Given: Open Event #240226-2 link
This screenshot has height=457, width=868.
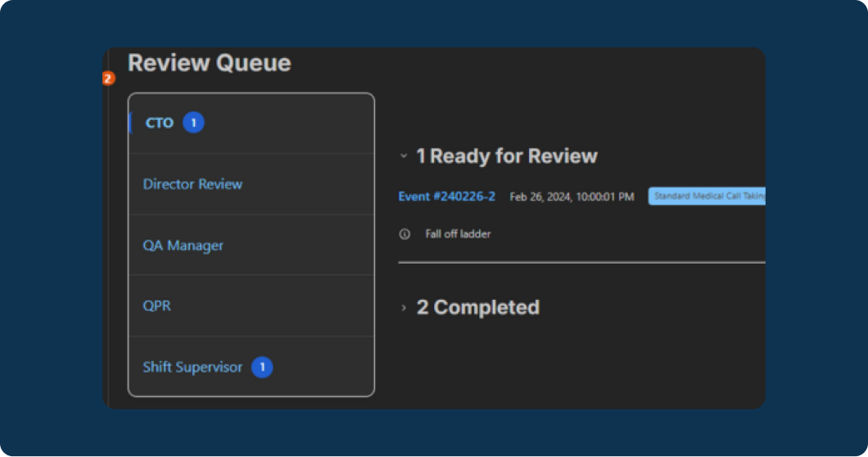Looking at the screenshot, I should 447,197.
